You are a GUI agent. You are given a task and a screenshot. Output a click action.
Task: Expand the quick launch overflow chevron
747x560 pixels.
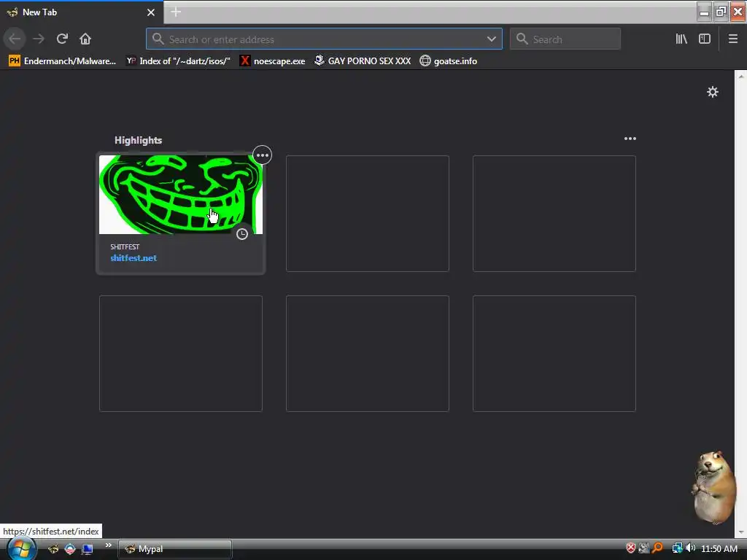point(109,545)
